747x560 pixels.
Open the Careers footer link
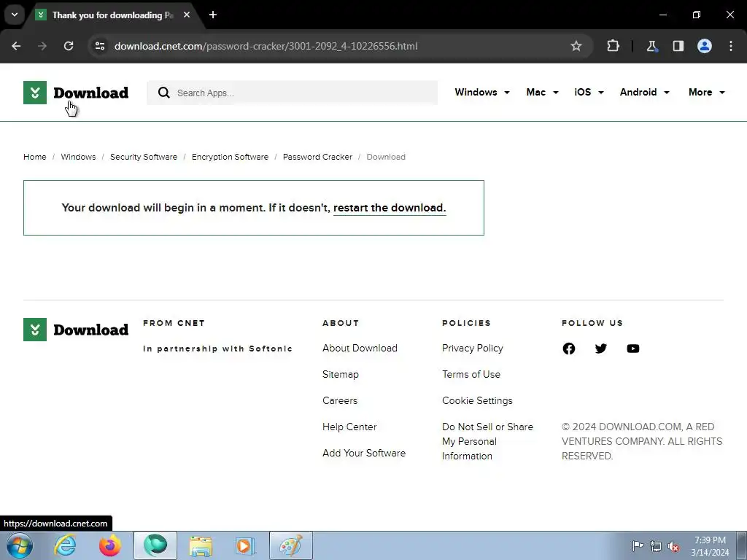point(340,400)
